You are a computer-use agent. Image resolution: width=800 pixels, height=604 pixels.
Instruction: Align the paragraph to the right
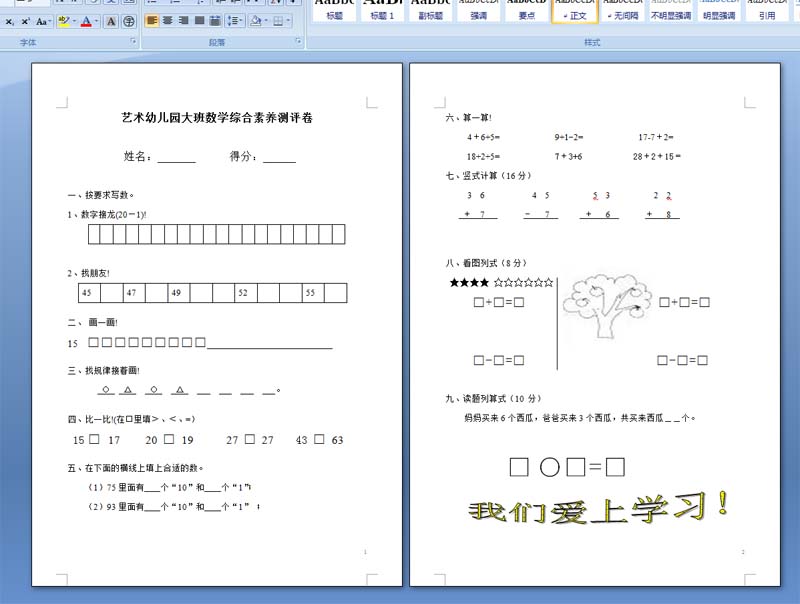pos(184,21)
